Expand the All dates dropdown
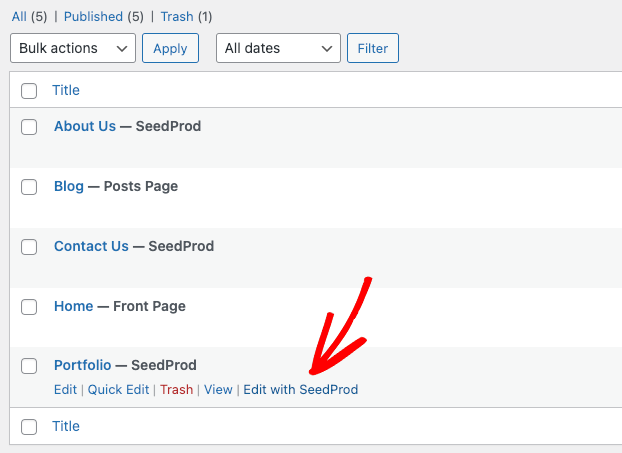This screenshot has width=622, height=453. click(x=278, y=48)
